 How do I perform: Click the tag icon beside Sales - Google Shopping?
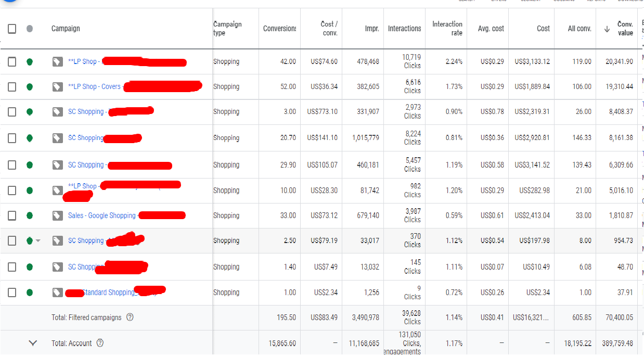(x=57, y=215)
